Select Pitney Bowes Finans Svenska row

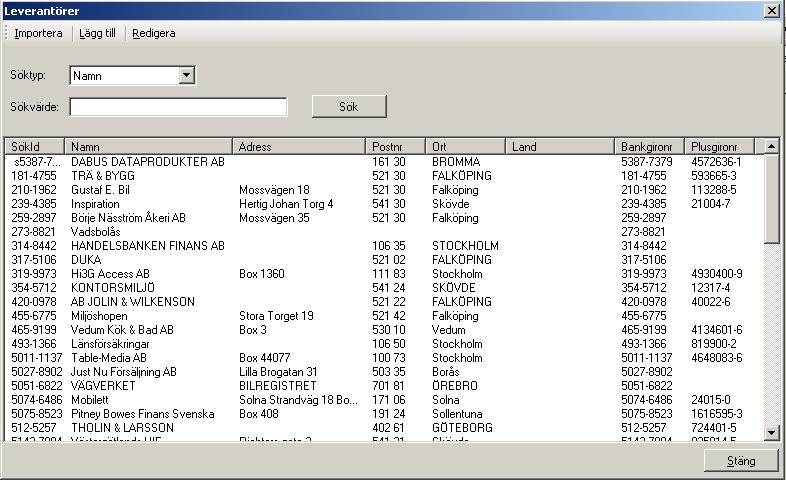coord(383,414)
